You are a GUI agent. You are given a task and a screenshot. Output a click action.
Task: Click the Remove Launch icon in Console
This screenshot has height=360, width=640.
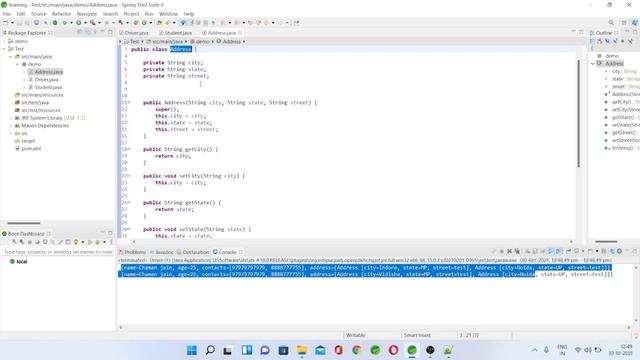tap(509, 251)
